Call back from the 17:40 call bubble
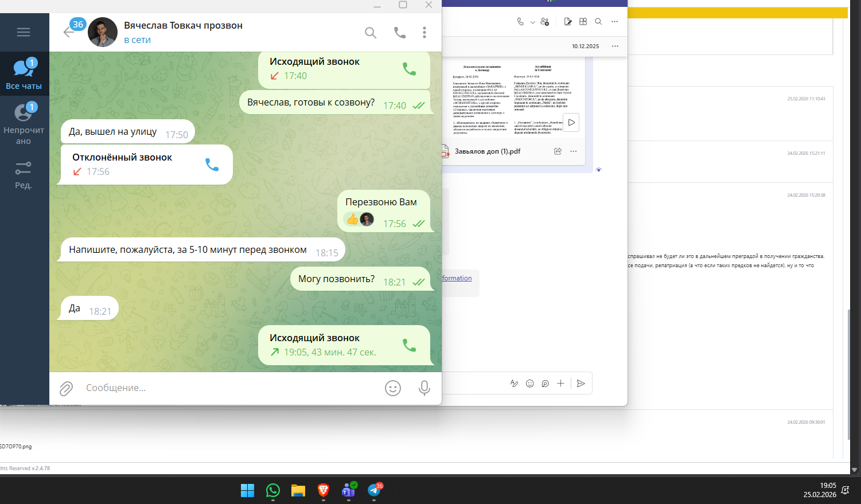 pyautogui.click(x=409, y=69)
